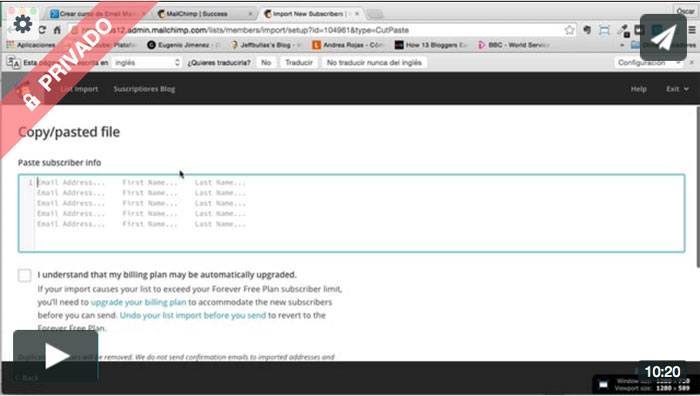Open How 13 Bloggers bookmark
This screenshot has height=396, width=700.
[x=432, y=45]
